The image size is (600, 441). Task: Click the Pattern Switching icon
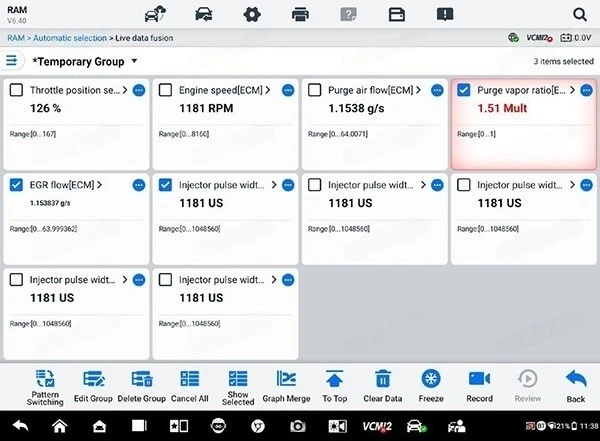coord(45,379)
